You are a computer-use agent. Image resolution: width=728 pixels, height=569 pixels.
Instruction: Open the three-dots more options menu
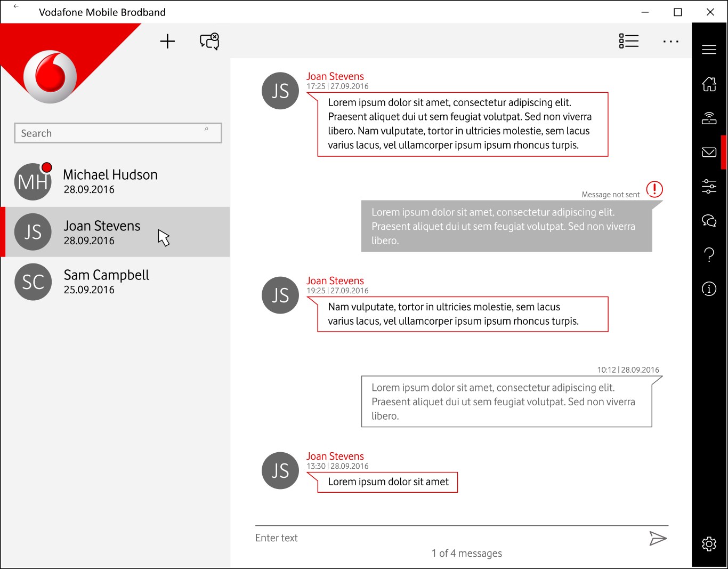click(670, 41)
